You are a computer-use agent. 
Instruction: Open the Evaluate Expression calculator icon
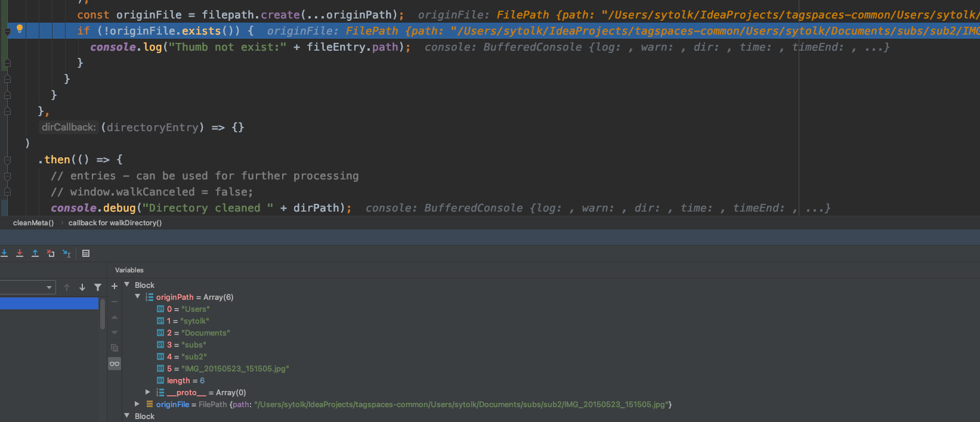tap(86, 253)
